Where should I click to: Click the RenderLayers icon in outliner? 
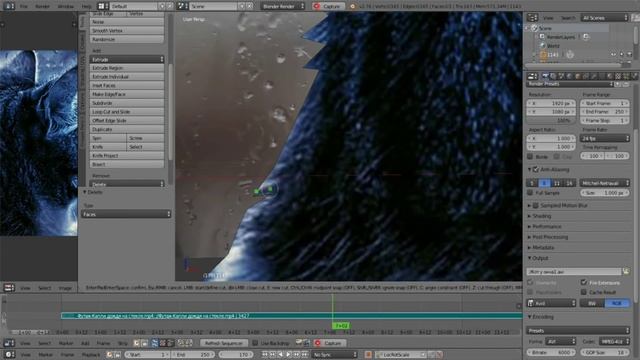542,37
